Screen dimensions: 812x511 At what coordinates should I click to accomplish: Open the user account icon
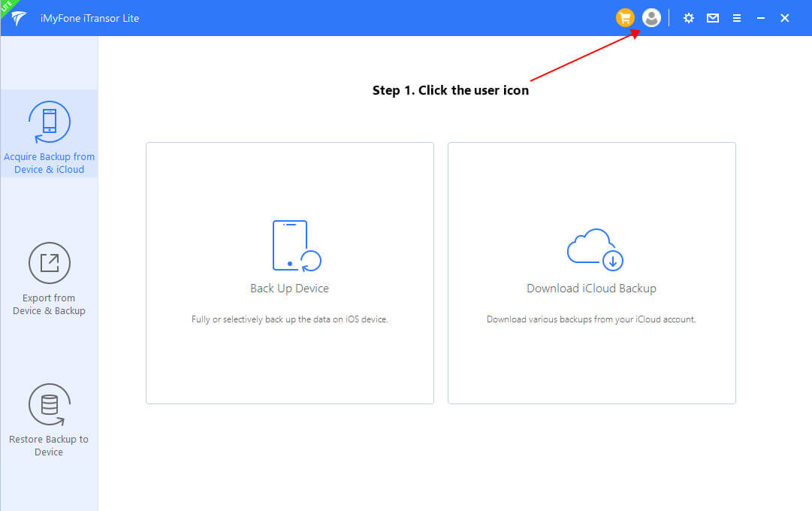coord(651,18)
